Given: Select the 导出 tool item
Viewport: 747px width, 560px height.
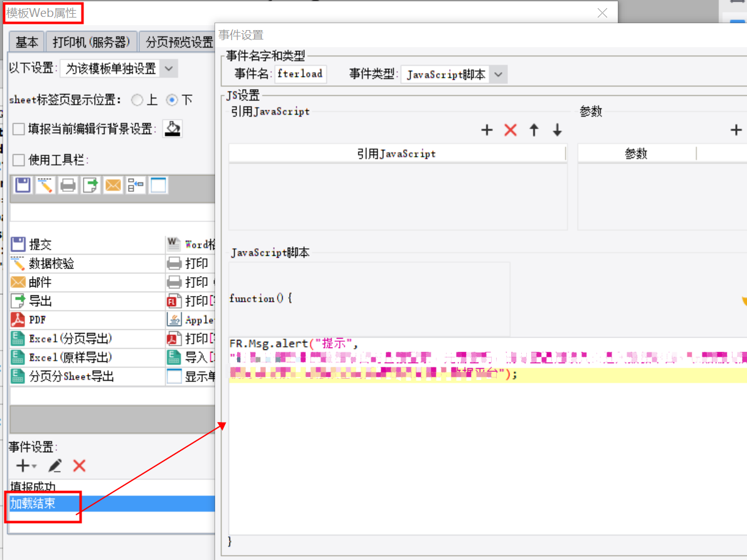Looking at the screenshot, I should pos(87,301).
